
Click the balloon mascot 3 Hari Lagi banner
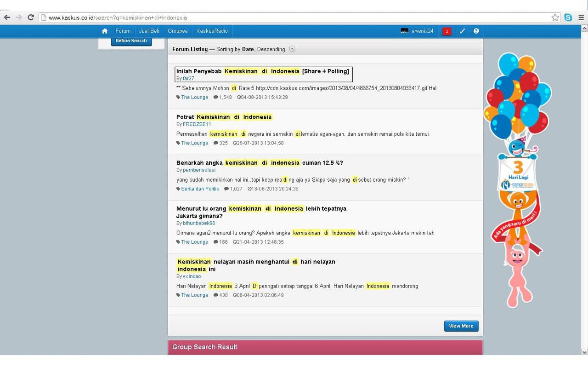(x=518, y=179)
